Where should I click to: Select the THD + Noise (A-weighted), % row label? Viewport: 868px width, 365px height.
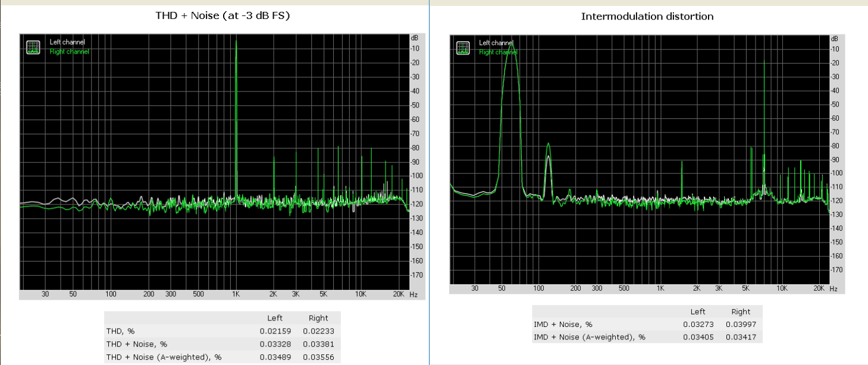pyautogui.click(x=165, y=357)
